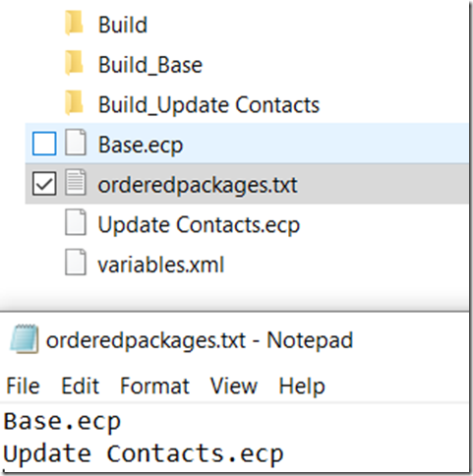
Task: Open the Help menu in Notepad
Action: [x=302, y=387]
